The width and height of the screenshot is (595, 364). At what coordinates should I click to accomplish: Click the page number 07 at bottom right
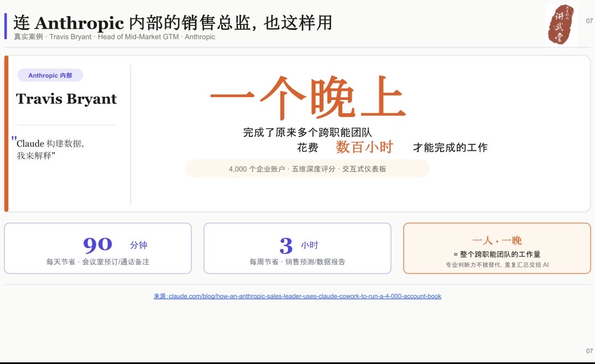pyautogui.click(x=589, y=351)
